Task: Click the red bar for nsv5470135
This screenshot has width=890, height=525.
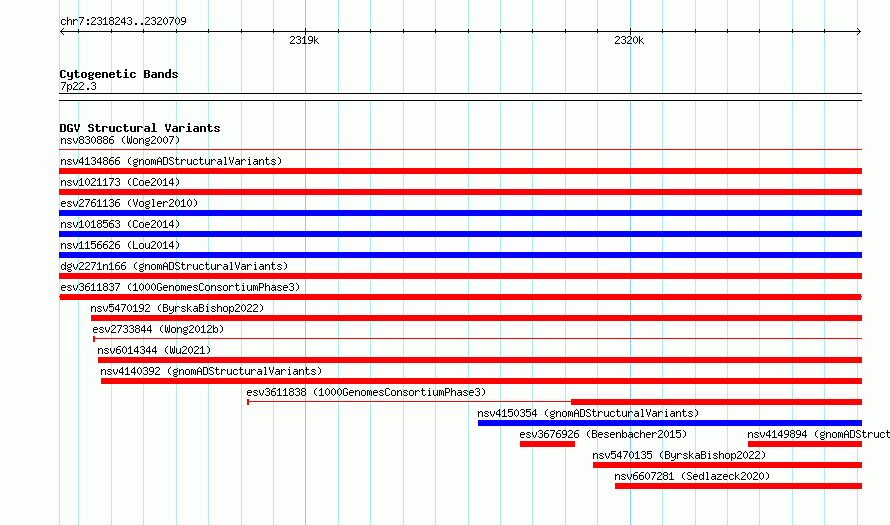Action: tap(727, 465)
